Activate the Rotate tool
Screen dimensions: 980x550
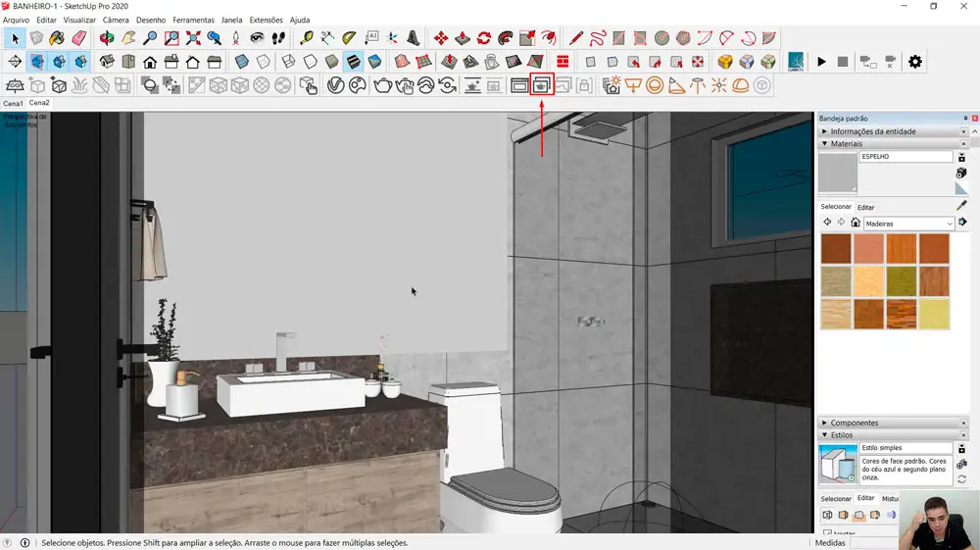tap(484, 39)
